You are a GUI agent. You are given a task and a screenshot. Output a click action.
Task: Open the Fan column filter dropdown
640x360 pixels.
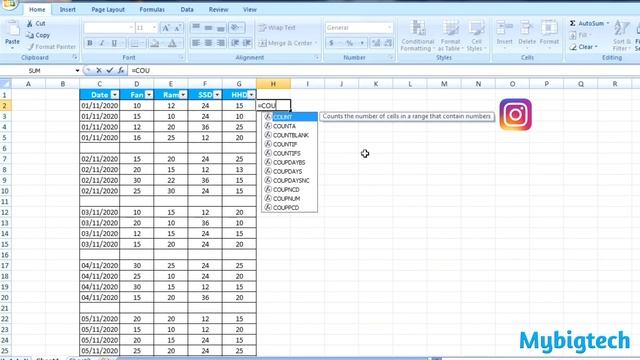(x=149, y=95)
